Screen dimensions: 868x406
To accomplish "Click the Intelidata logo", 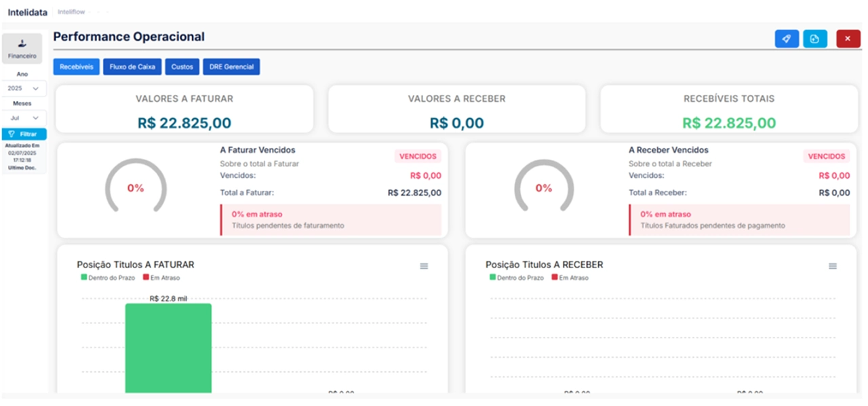I will click(x=28, y=12).
